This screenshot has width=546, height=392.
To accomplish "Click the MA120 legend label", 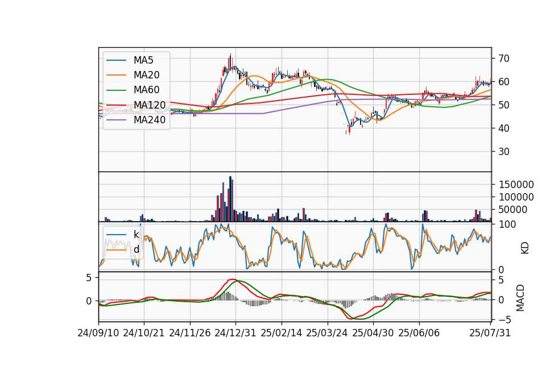I will pyautogui.click(x=150, y=105).
